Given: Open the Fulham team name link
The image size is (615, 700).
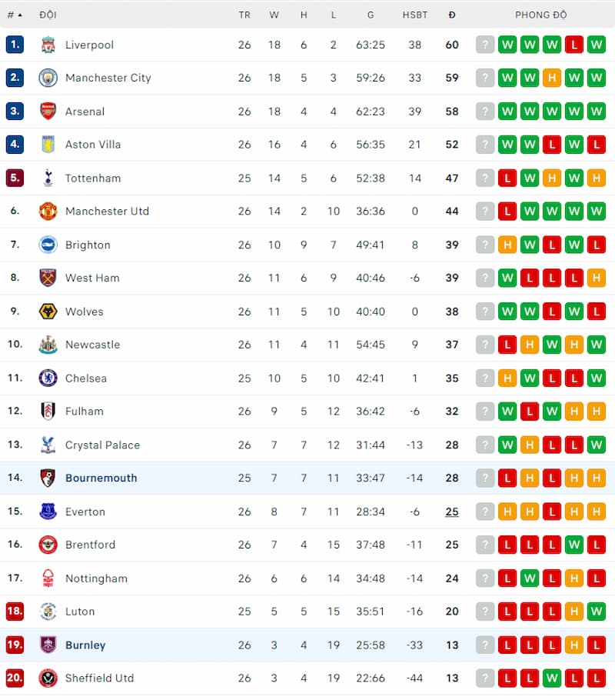Looking at the screenshot, I should (84, 412).
